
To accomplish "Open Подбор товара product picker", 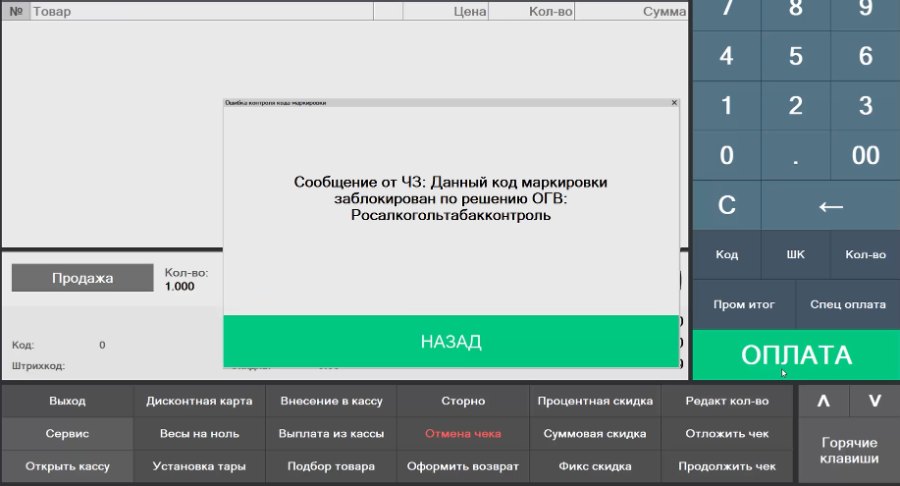I will (331, 466).
